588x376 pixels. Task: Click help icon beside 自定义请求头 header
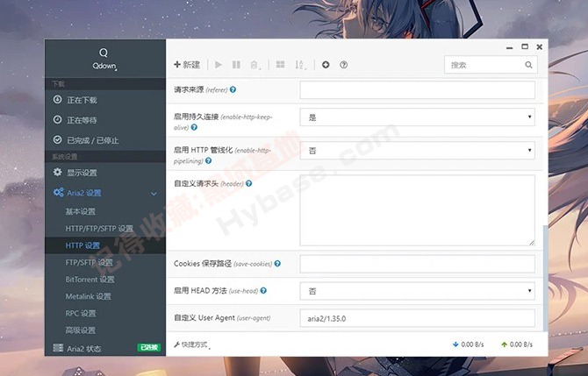[x=248, y=183]
